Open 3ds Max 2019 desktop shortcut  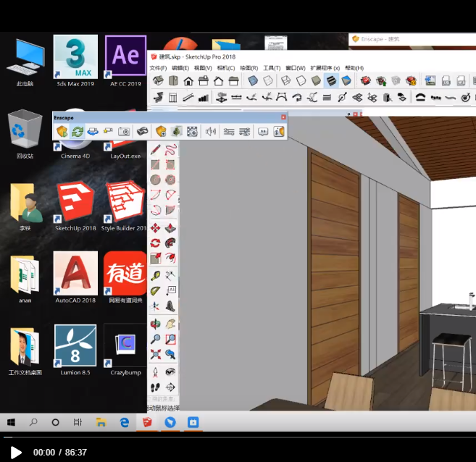[x=75, y=61]
